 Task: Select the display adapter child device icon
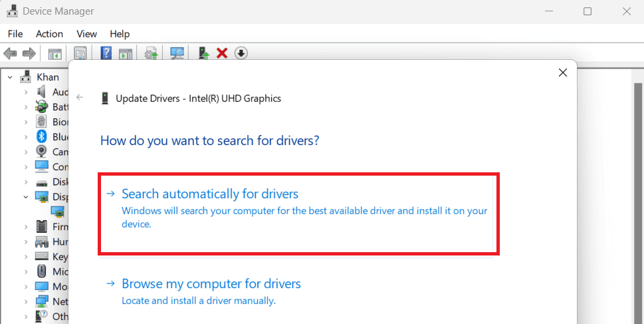click(x=58, y=212)
